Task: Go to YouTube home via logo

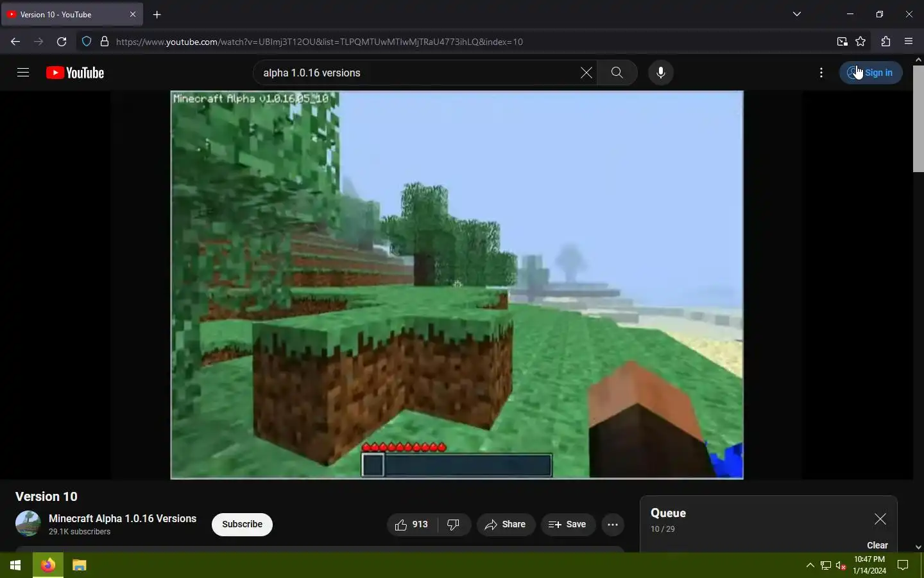Action: 75,73
